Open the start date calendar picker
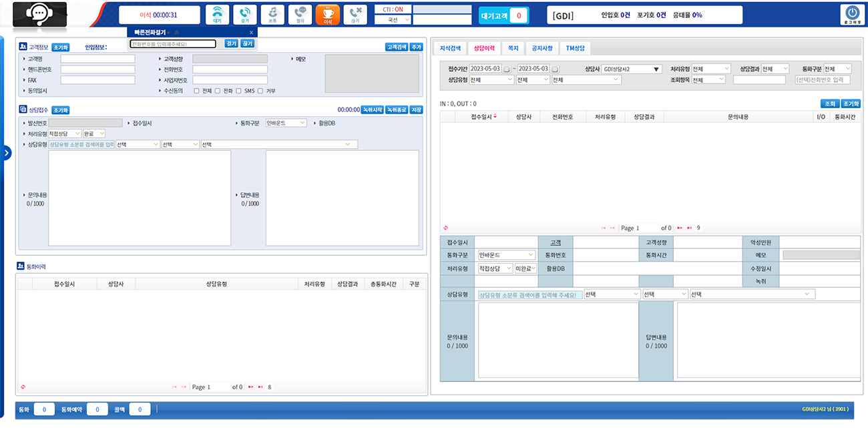 (x=507, y=69)
